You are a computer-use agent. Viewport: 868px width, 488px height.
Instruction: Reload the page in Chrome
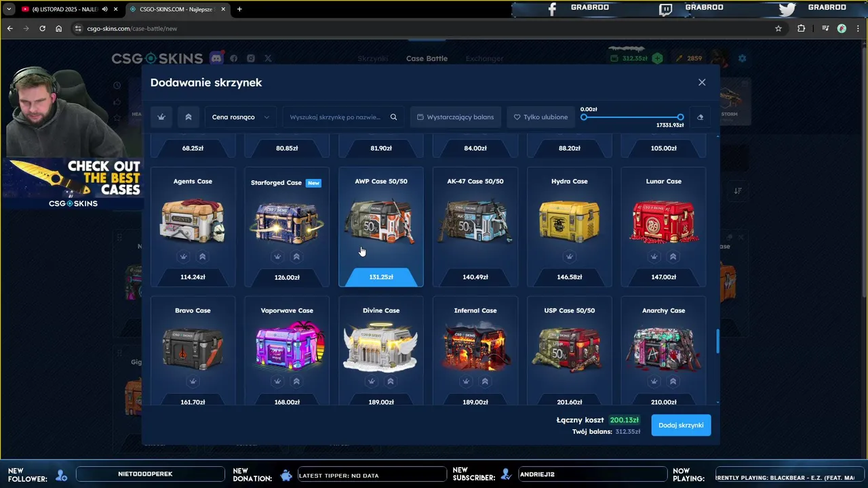pyautogui.click(x=42, y=28)
